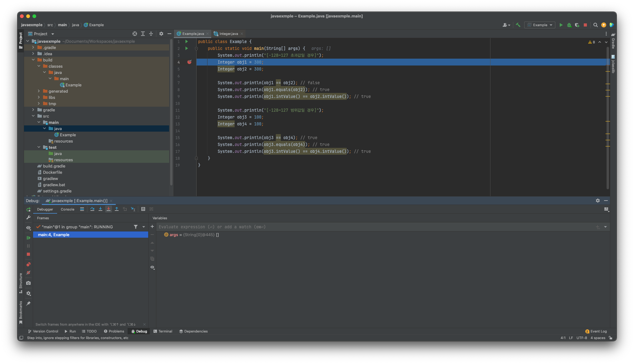Open the Code With Me user menu

[x=506, y=25]
